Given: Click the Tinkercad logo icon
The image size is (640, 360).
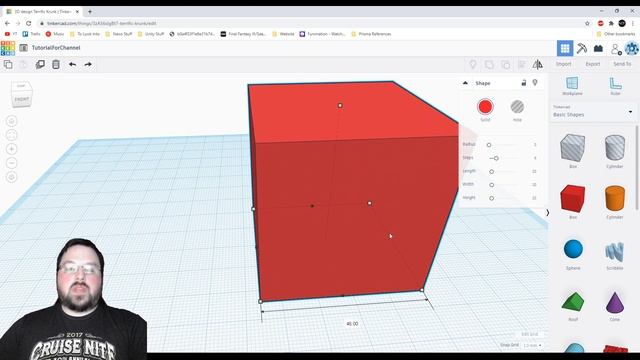Looking at the screenshot, I should [8, 48].
